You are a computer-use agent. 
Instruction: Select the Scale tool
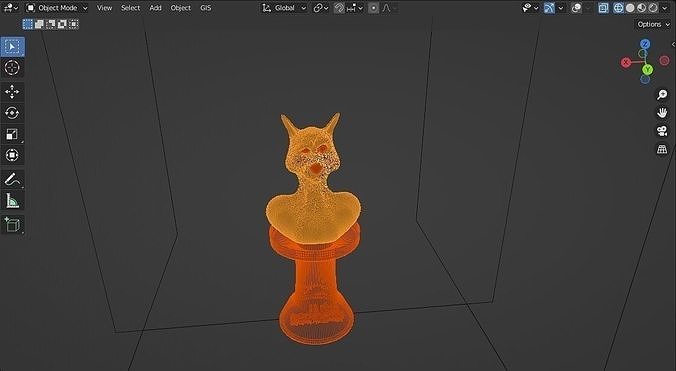coord(12,134)
